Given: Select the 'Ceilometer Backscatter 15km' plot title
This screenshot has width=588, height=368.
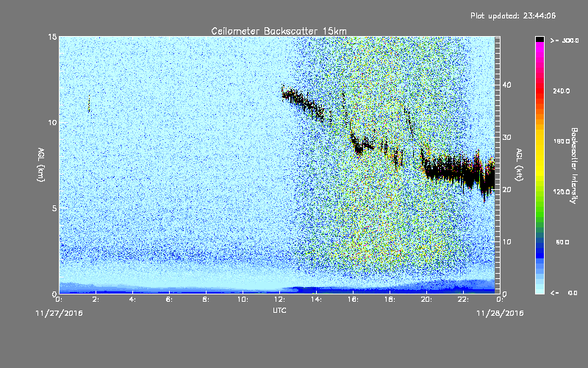Looking at the screenshot, I should [279, 31].
